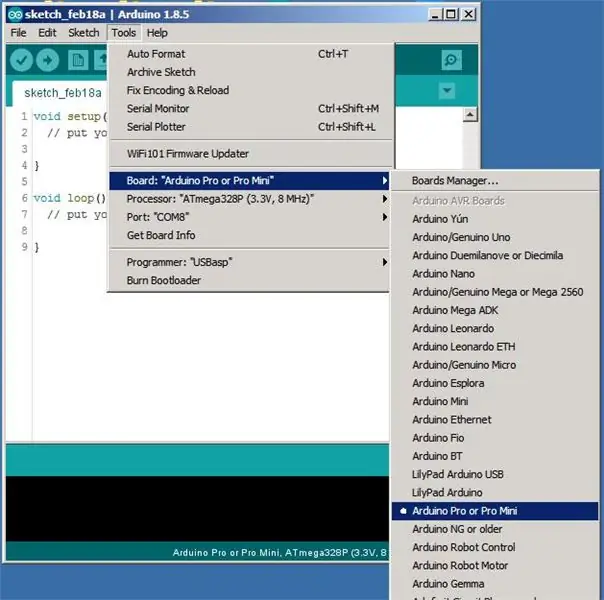Minimize the Arduino window
The image size is (604, 600).
(435, 15)
